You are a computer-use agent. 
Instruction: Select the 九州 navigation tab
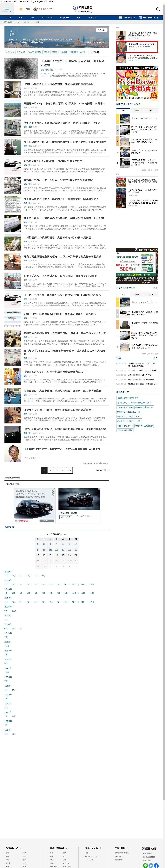[32, 17]
